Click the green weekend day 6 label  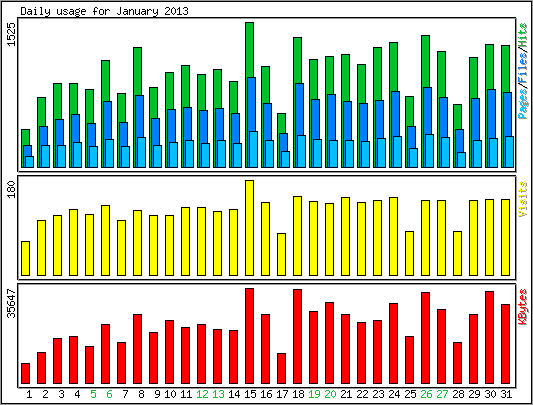click(x=109, y=394)
